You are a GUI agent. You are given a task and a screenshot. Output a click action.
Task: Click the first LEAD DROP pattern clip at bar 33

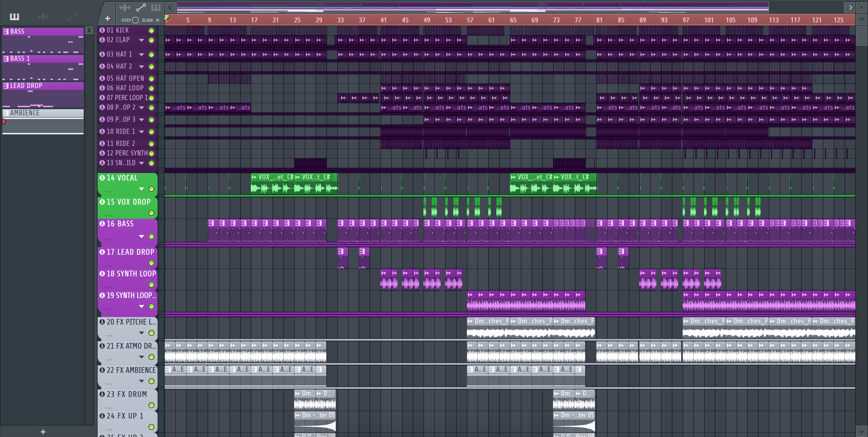[343, 258]
